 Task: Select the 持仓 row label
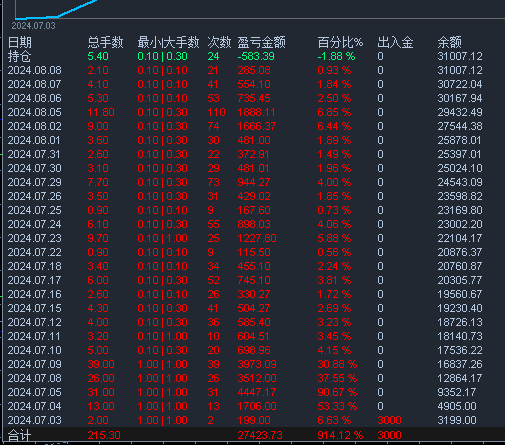[20, 56]
